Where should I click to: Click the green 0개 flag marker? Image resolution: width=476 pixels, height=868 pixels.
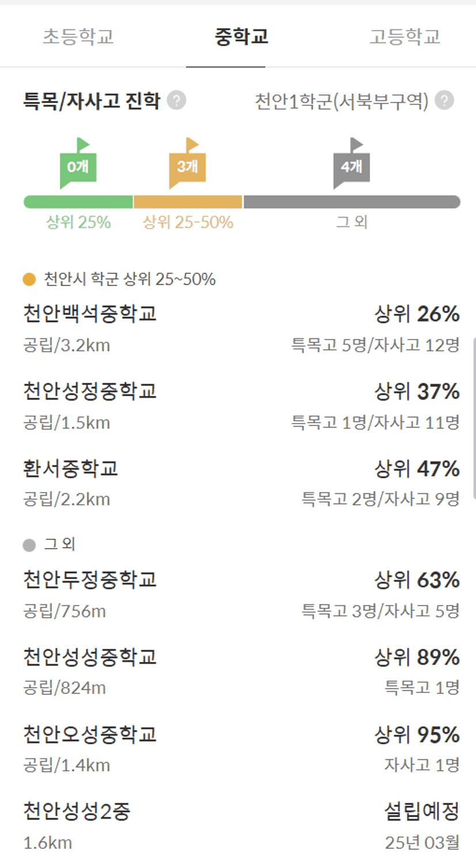click(78, 166)
